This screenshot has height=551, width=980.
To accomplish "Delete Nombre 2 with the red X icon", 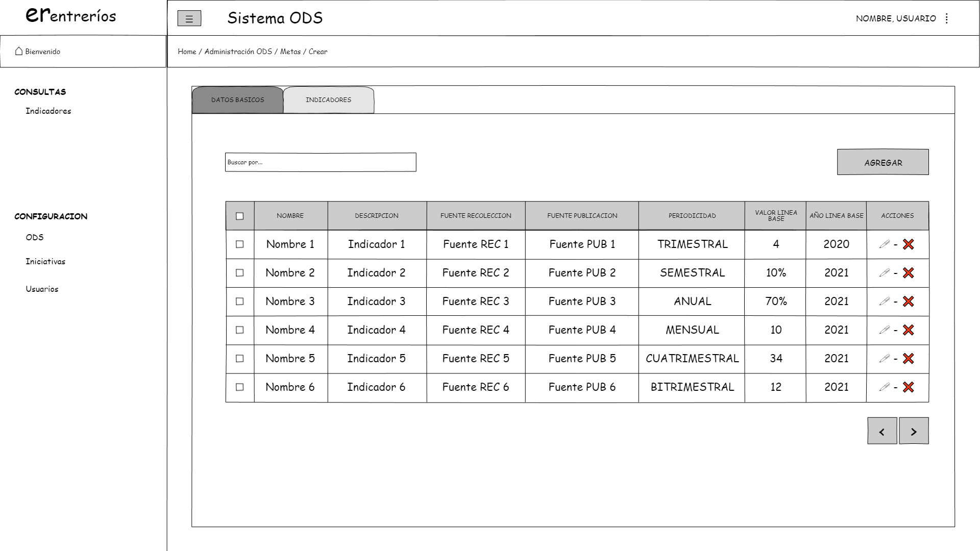I will pyautogui.click(x=908, y=273).
